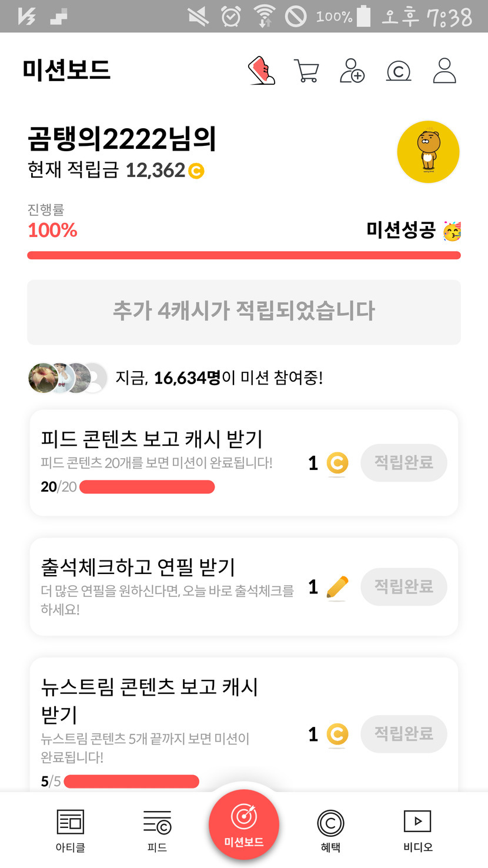Open the sneaker step-counter icon
The height and width of the screenshot is (868, 488).
pyautogui.click(x=262, y=71)
